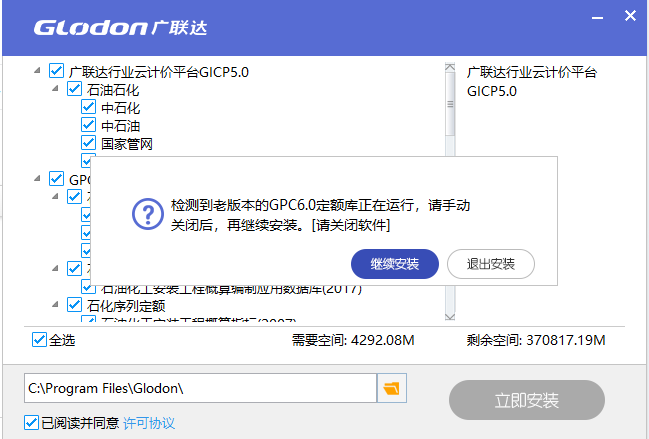Click the 立即安装 install now button

click(527, 400)
